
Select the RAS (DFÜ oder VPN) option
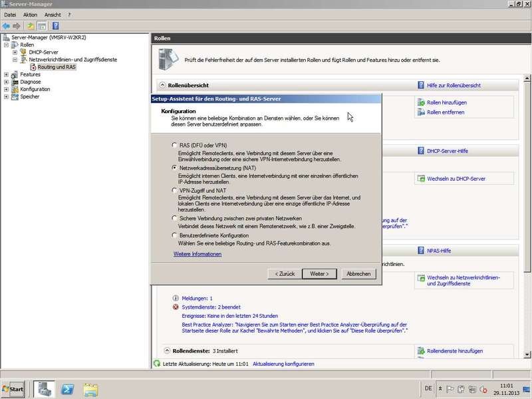click(x=174, y=145)
